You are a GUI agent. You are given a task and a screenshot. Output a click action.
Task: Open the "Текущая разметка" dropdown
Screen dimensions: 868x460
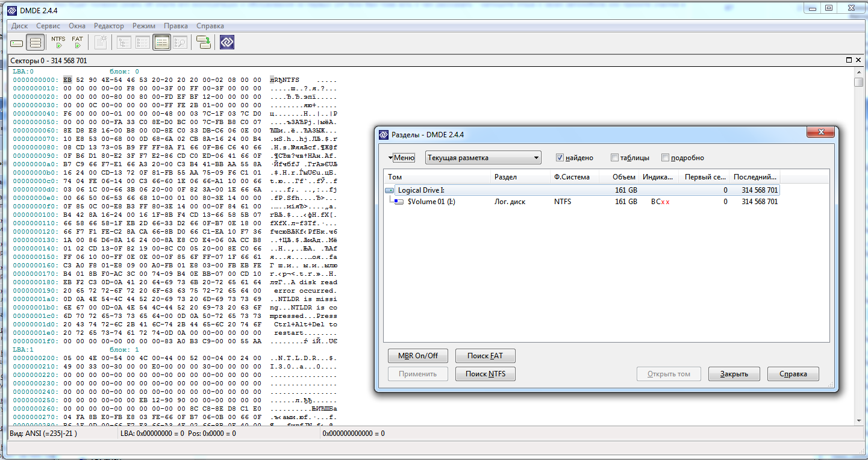pos(483,158)
